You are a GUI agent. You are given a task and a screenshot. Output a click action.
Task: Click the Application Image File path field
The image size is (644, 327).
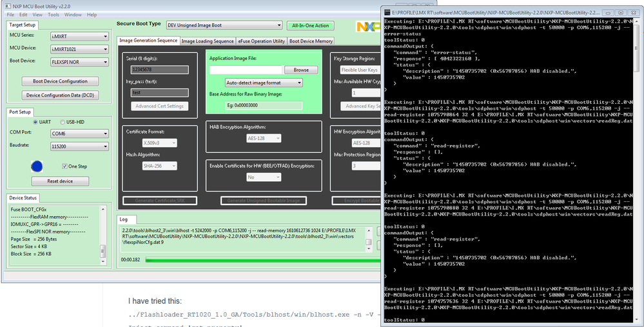(x=246, y=70)
